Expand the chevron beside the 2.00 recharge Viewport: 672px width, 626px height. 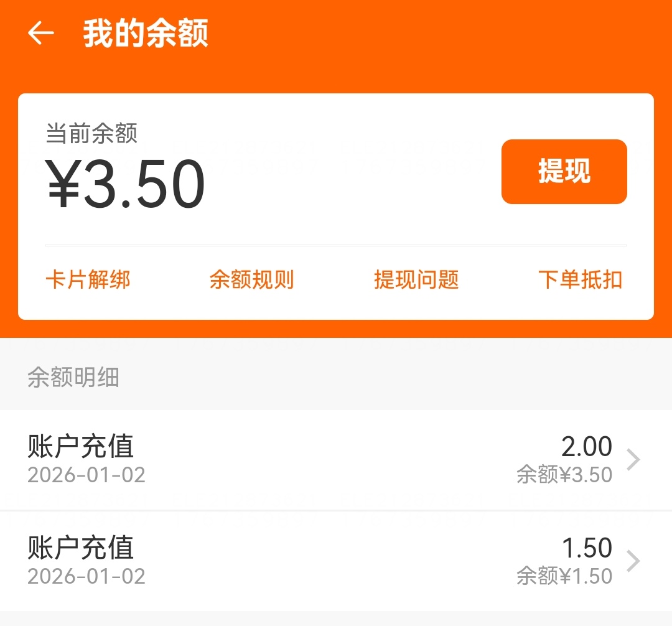point(633,460)
